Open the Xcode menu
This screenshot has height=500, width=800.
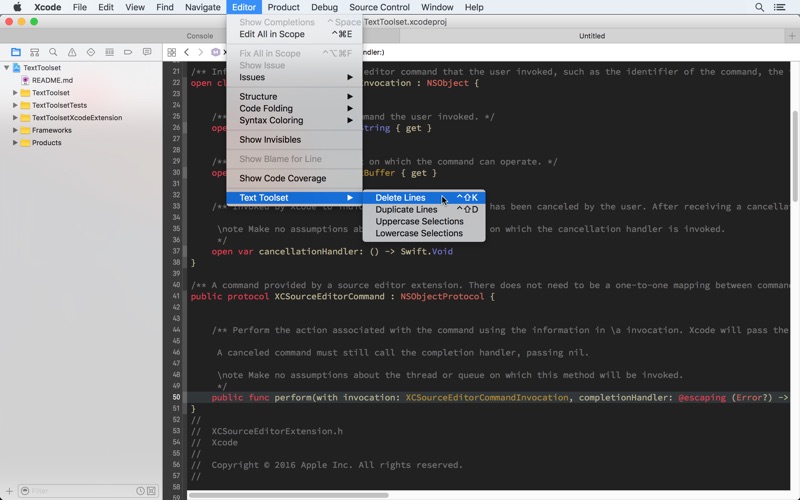(x=47, y=7)
